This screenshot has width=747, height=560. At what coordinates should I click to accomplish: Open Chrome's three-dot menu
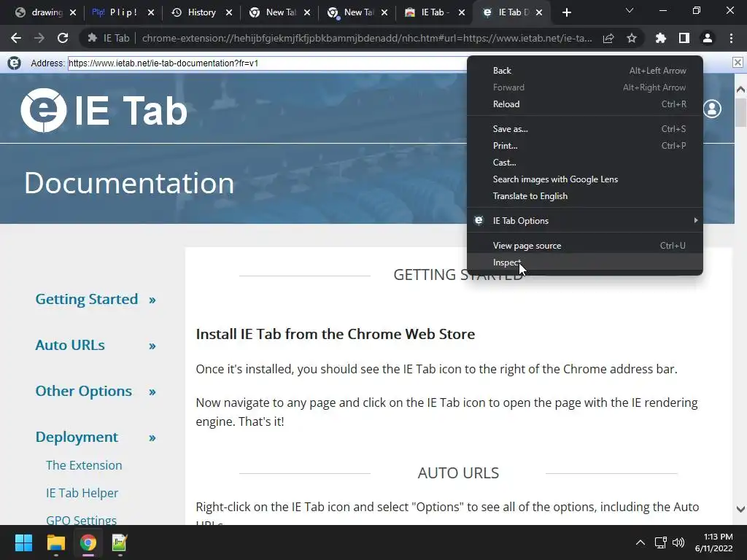pyautogui.click(x=731, y=38)
